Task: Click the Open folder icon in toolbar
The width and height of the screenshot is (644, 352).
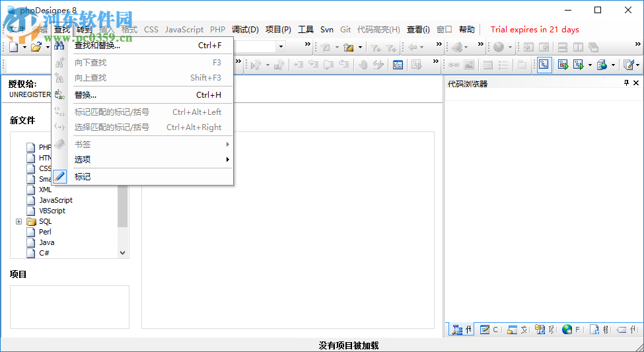Action: (36, 47)
